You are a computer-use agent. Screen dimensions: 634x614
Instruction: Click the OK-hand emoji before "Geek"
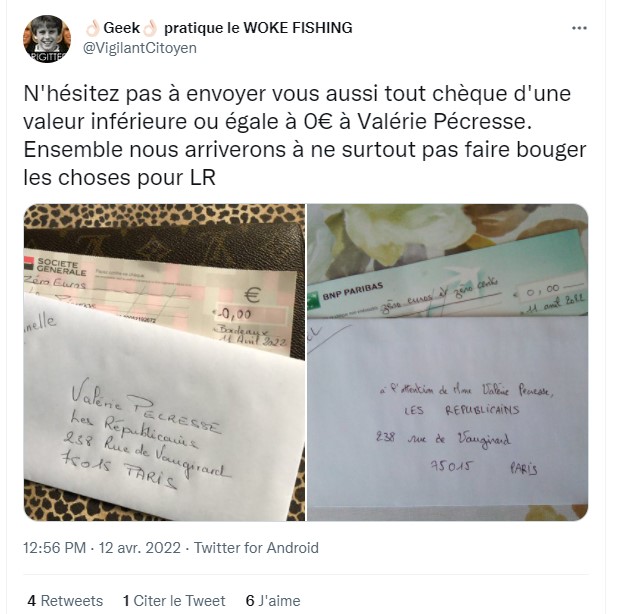(x=93, y=28)
